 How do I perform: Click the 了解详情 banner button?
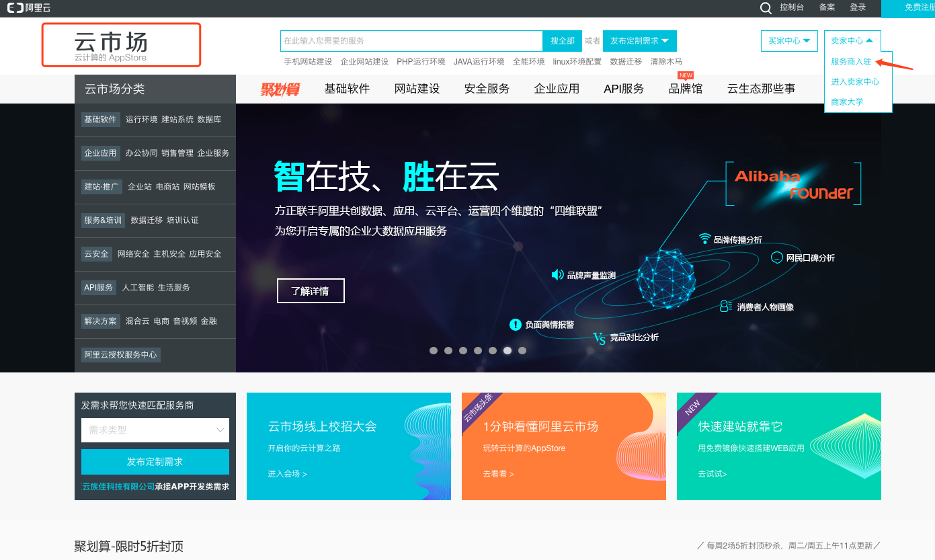pyautogui.click(x=311, y=291)
